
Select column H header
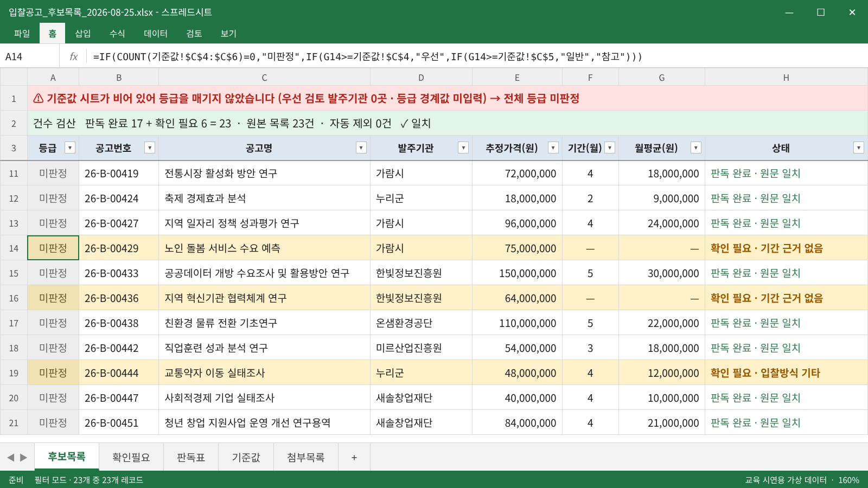pos(786,78)
